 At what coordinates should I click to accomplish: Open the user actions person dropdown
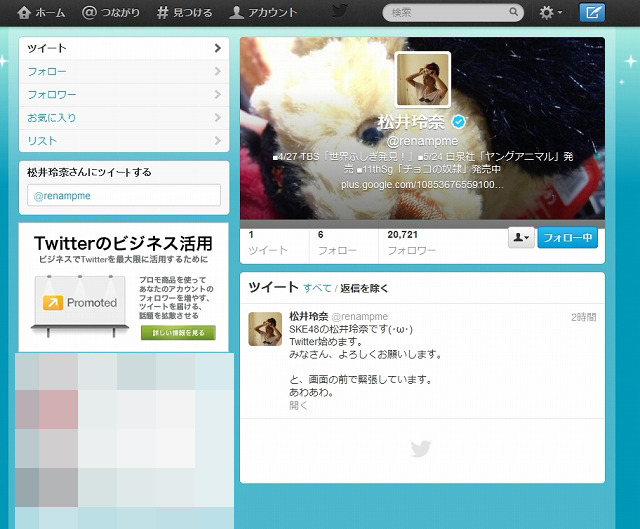pos(521,237)
